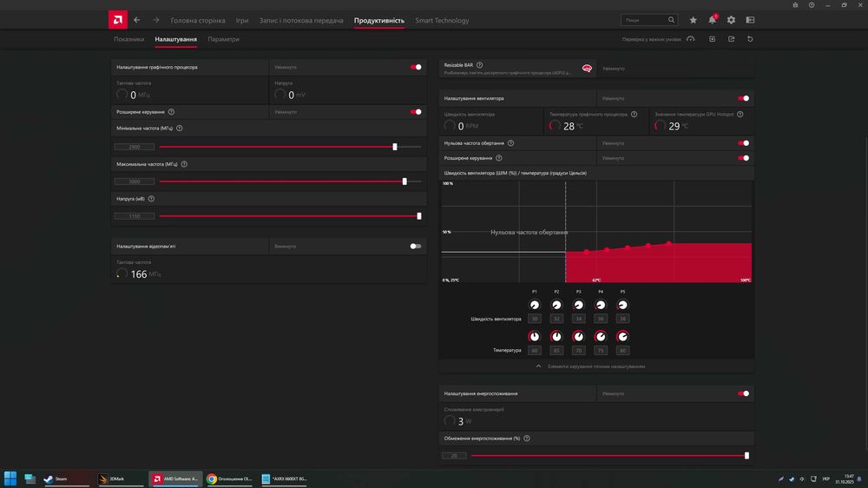Open help for Максимальна частота (МГц)
868x488 pixels.
tap(184, 164)
